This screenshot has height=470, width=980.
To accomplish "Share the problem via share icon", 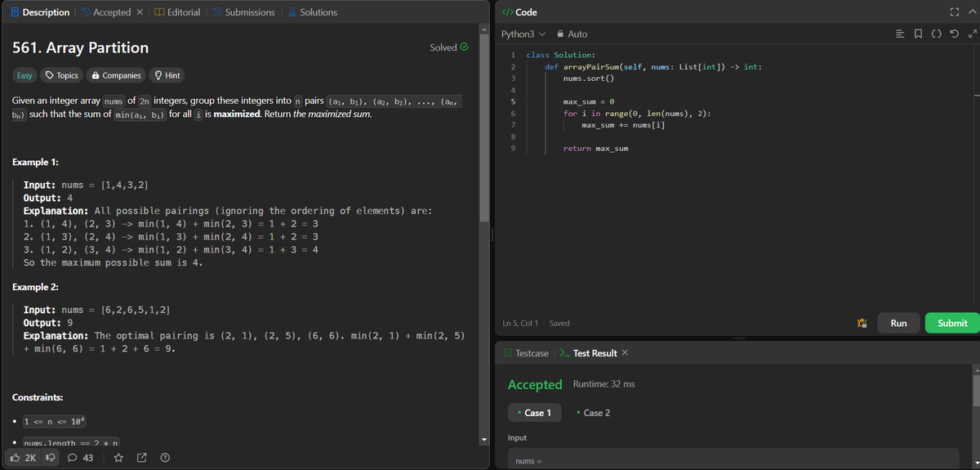I will (x=141, y=458).
